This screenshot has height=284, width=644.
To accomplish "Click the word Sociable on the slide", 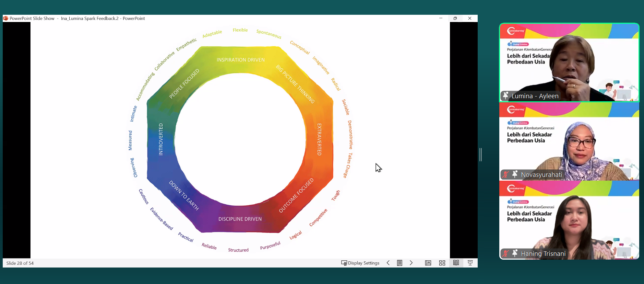I will click(346, 107).
